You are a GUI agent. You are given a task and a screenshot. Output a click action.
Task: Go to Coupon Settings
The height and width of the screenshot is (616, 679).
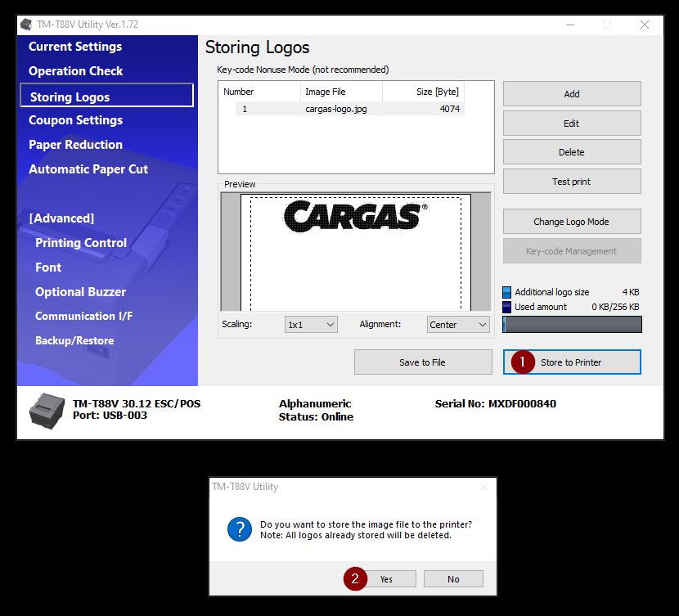tap(76, 120)
